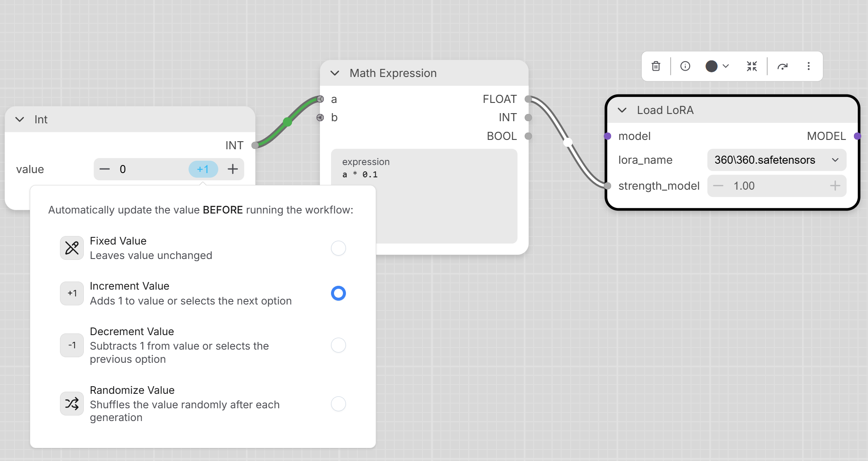
Task: Click input socket b on Math Expression
Action: (x=320, y=117)
